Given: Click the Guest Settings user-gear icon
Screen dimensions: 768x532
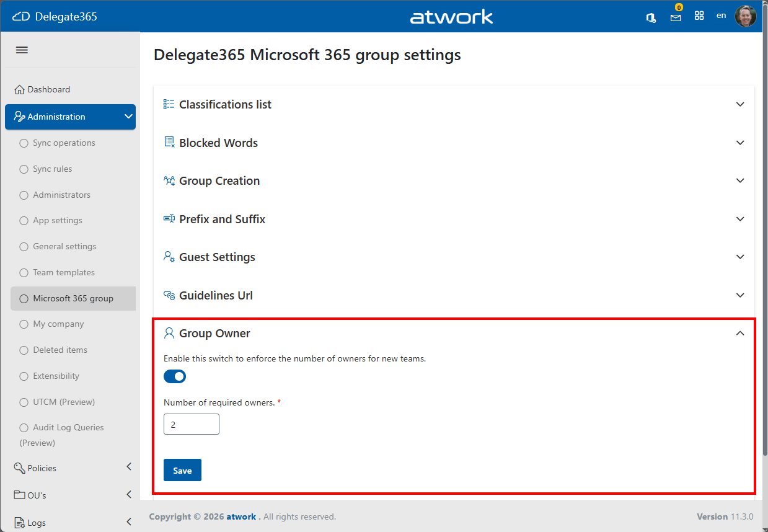Looking at the screenshot, I should pyautogui.click(x=169, y=257).
